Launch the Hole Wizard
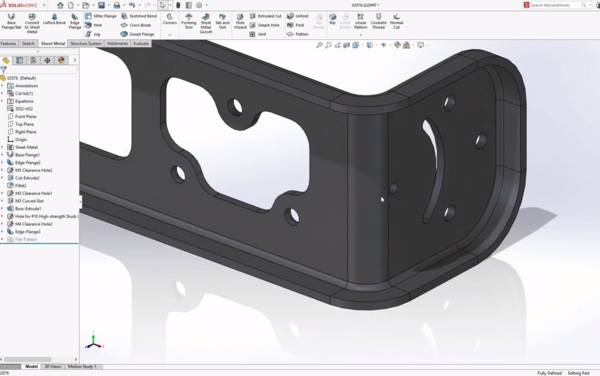Viewport: 600px width, 376px height. pos(240,21)
